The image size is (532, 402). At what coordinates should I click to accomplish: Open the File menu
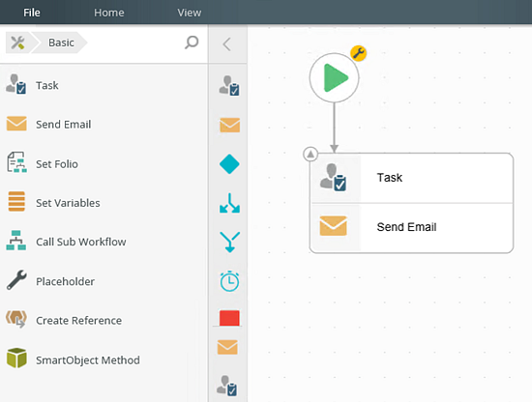click(32, 13)
